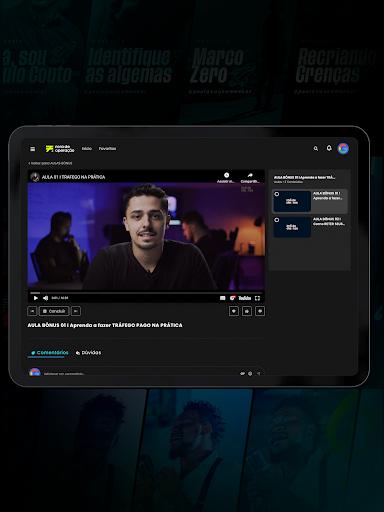Click the add comment input field
Viewport: 384px width, 512px height.
tap(140, 374)
